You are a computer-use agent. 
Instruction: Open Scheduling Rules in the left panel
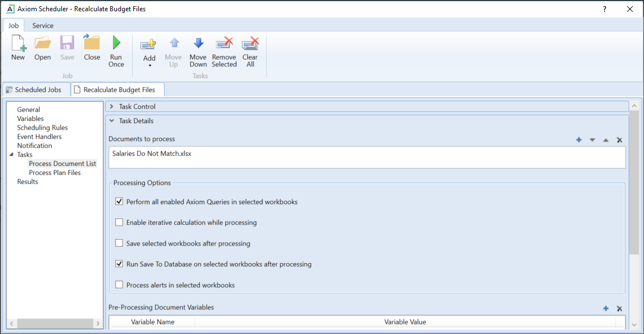[42, 128]
